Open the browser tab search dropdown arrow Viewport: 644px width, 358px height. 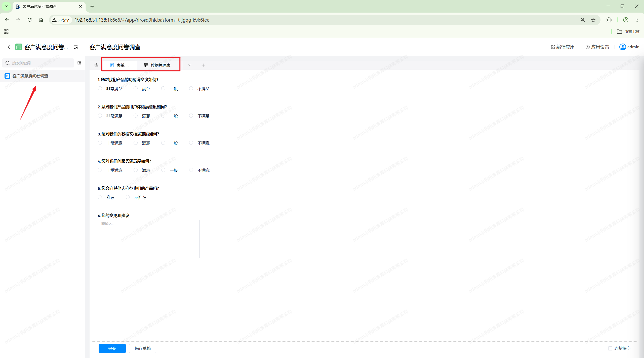tap(7, 6)
